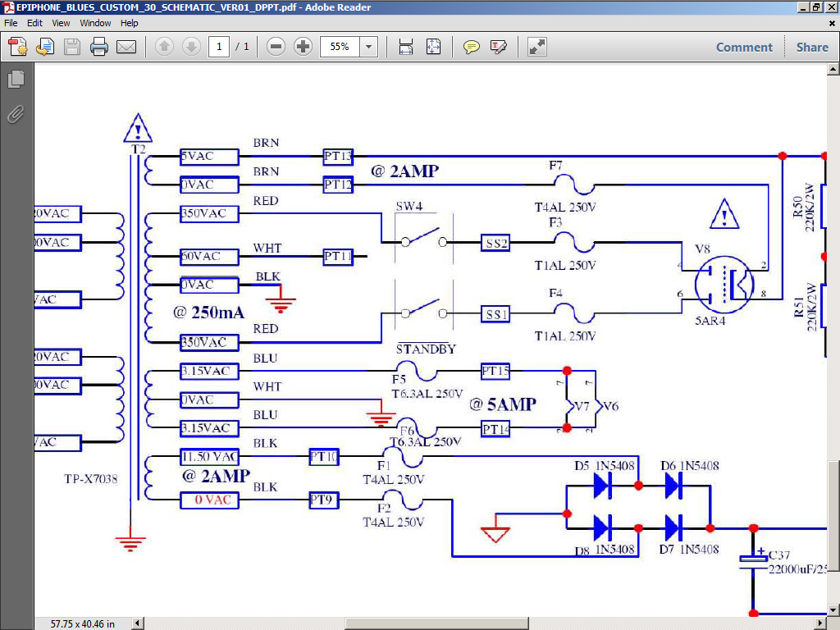Open the View menu

coord(61,23)
